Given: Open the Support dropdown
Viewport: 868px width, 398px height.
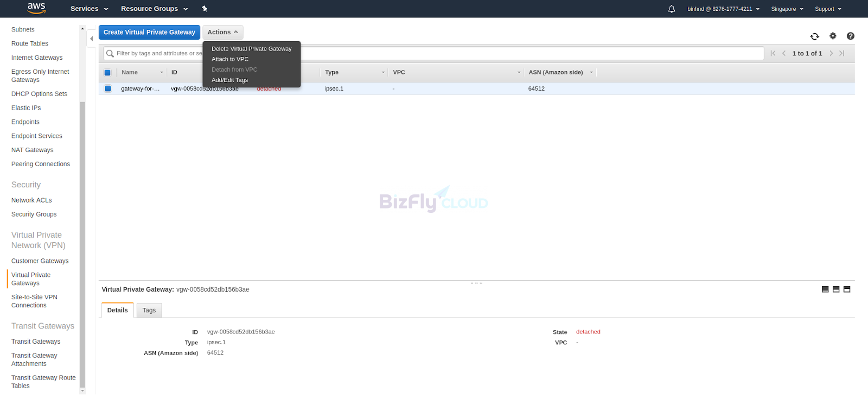Looking at the screenshot, I should (x=828, y=9).
